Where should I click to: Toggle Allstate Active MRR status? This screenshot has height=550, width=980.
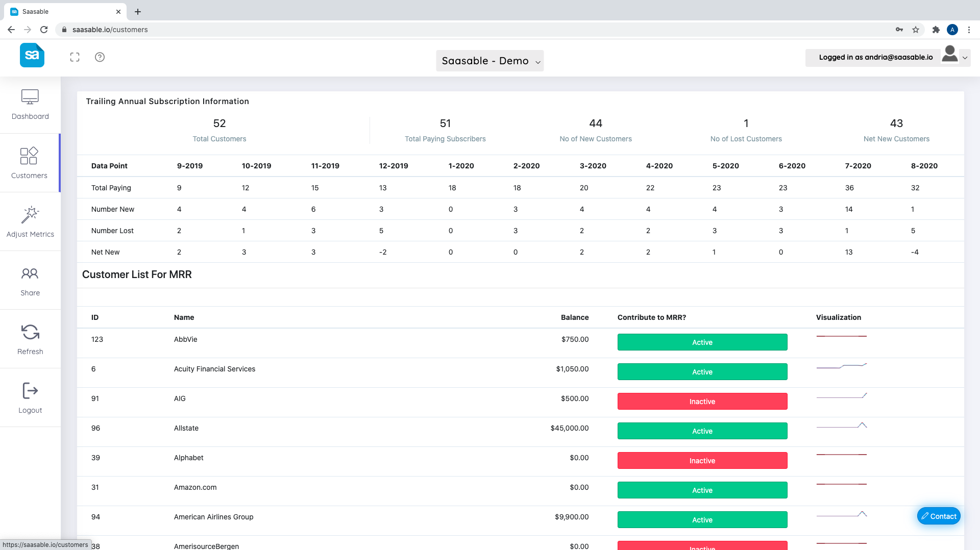click(702, 431)
